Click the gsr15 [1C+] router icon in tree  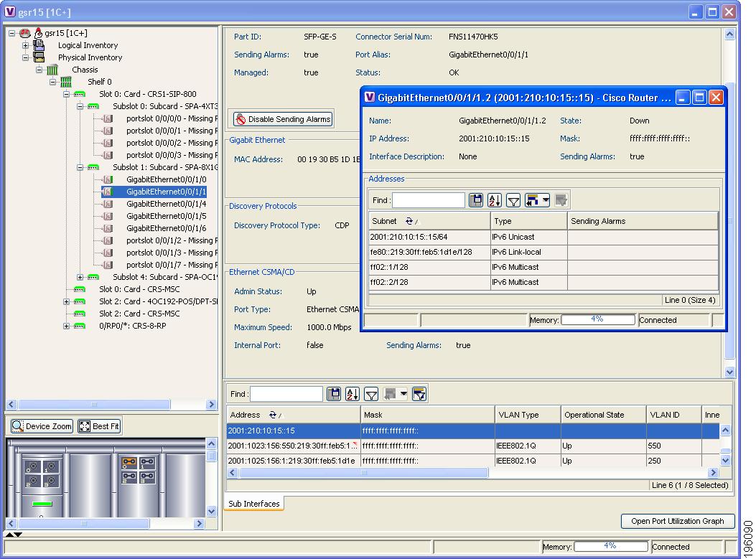25,33
